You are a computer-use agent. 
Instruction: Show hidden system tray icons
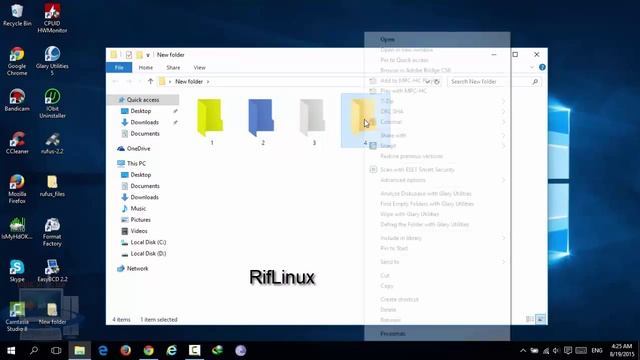tap(523, 351)
